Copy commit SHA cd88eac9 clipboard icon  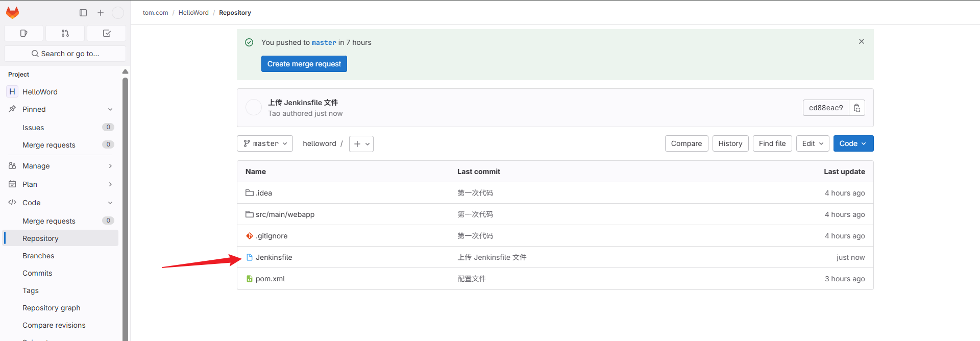pyautogui.click(x=857, y=108)
